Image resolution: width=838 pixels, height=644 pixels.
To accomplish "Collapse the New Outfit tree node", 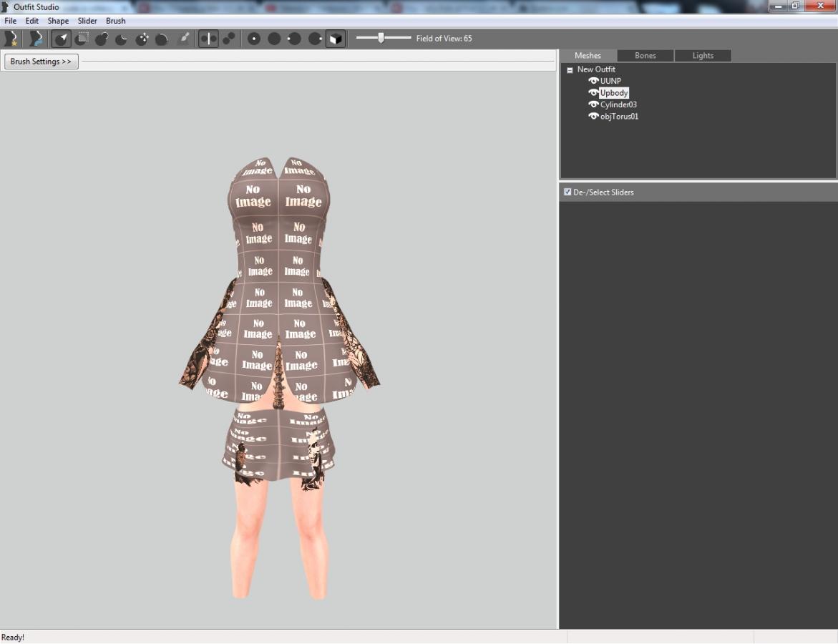I will pyautogui.click(x=570, y=70).
